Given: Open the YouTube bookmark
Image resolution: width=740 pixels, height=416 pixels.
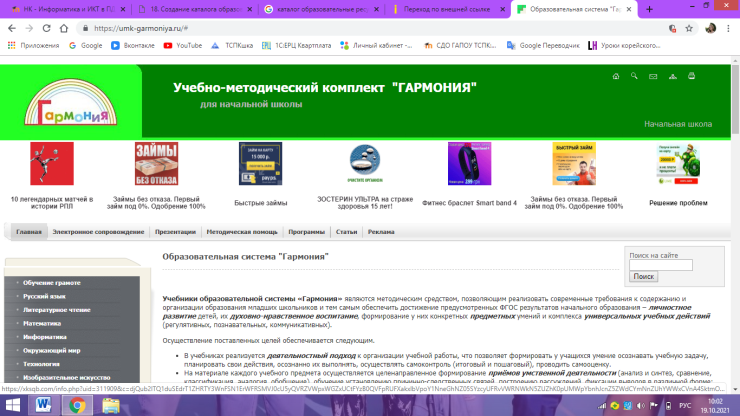Looking at the screenshot, I should tap(183, 45).
